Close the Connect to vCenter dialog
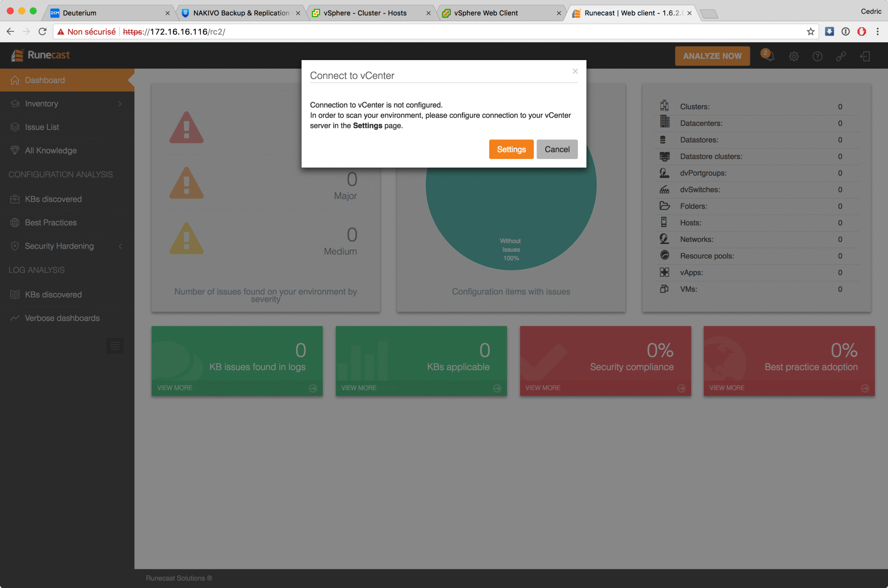The height and width of the screenshot is (588, 888). 575,71
